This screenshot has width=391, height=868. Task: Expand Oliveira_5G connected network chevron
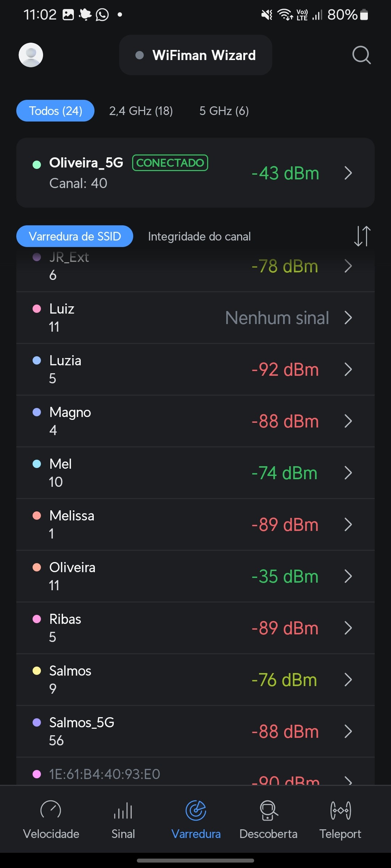[x=348, y=173]
